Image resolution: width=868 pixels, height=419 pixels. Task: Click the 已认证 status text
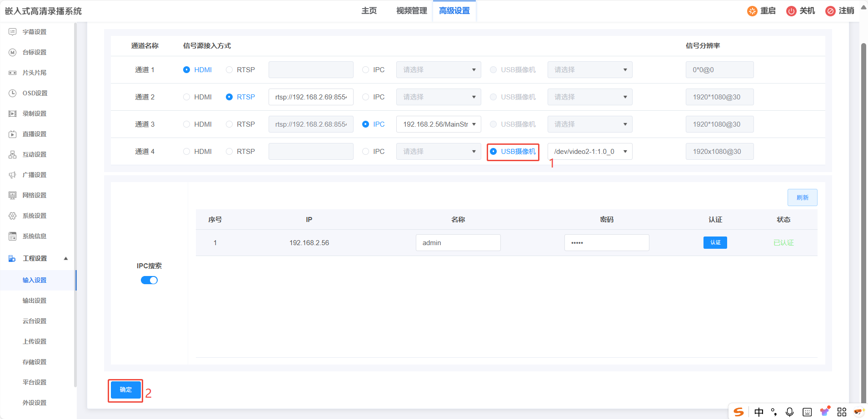coord(783,242)
